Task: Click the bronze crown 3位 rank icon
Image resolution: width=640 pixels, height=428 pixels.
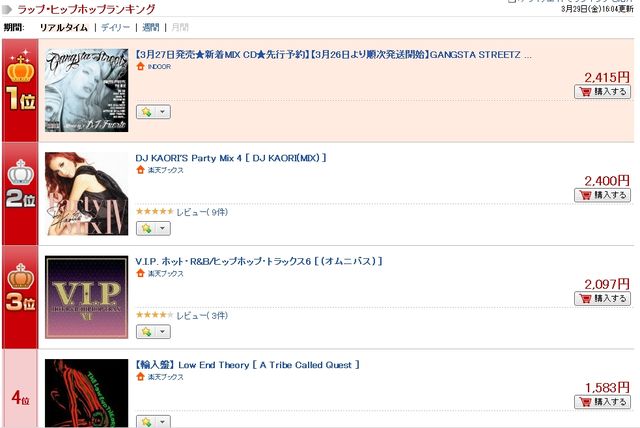Action: coord(20,287)
